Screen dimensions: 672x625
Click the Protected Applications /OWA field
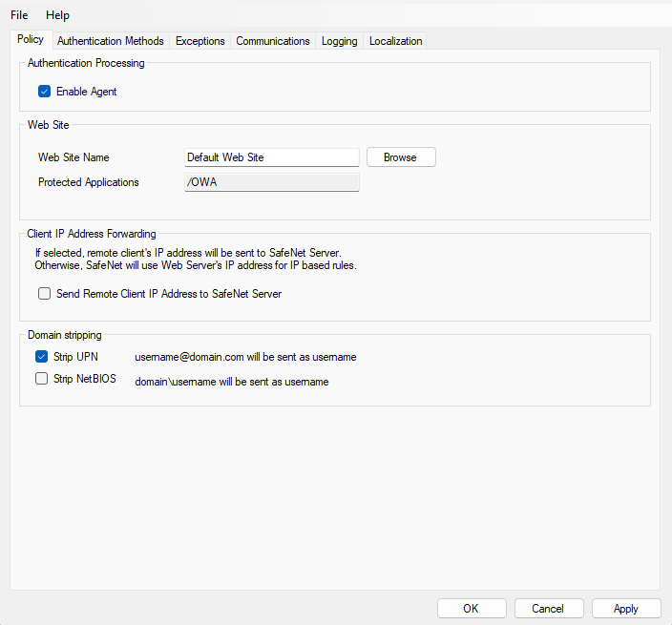[x=271, y=182]
